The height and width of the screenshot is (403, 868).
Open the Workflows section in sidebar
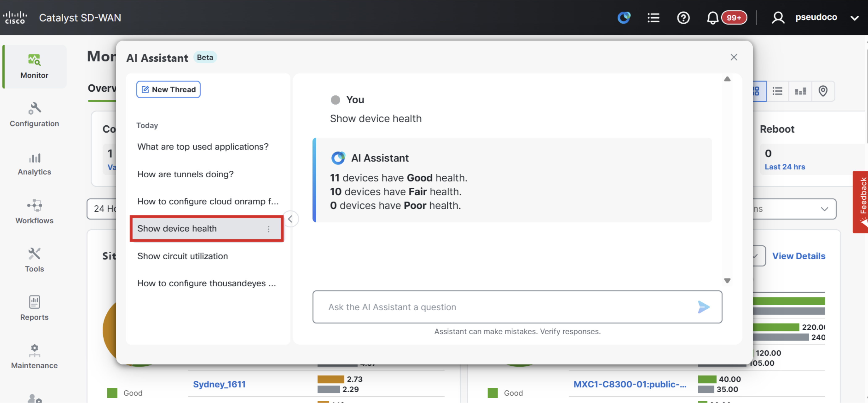point(34,212)
